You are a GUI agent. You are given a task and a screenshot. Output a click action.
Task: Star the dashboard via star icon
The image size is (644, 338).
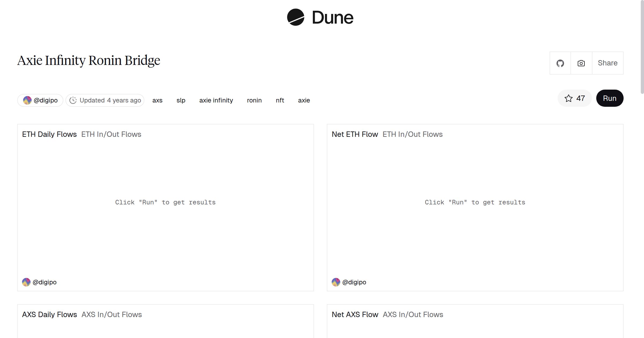click(568, 98)
